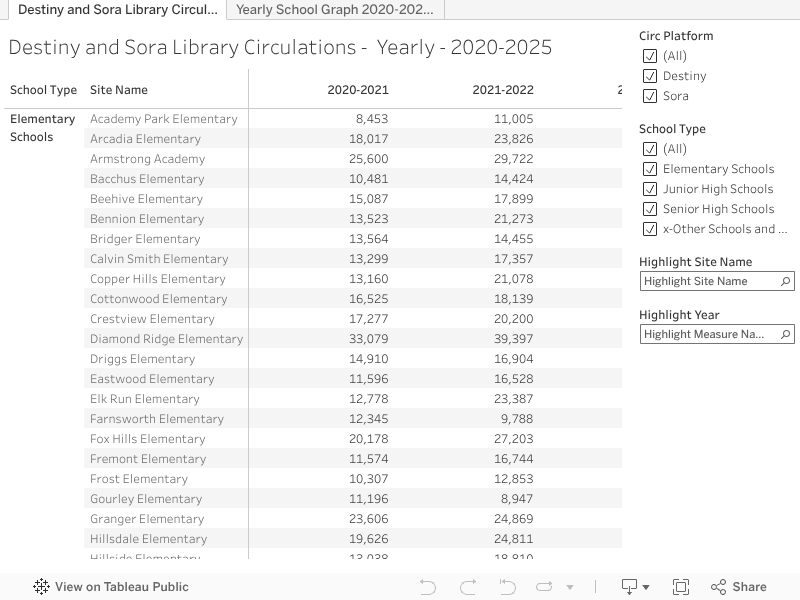
Task: Select Destiny and Sora Library Circulations tab
Action: pos(117,10)
